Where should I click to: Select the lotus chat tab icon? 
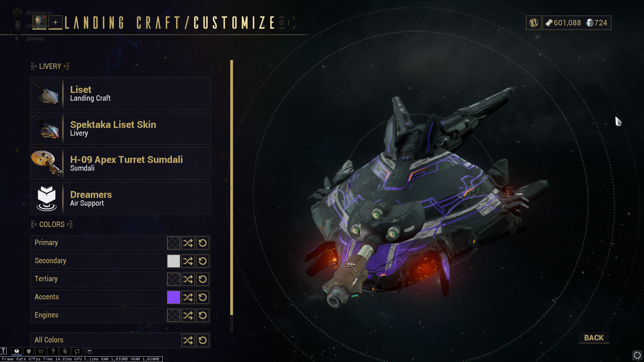[x=17, y=351]
